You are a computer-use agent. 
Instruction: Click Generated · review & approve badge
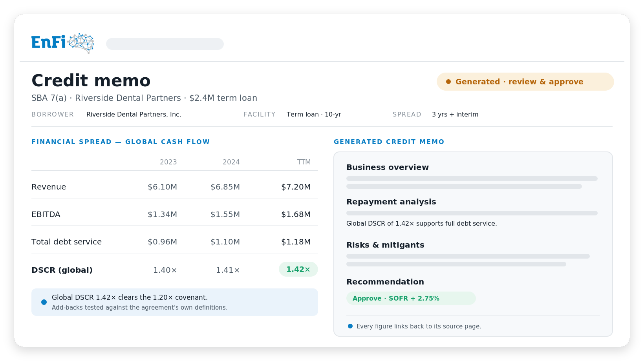coord(525,82)
